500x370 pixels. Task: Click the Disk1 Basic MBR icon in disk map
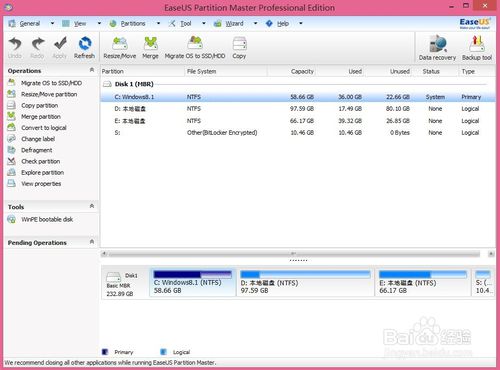click(113, 277)
